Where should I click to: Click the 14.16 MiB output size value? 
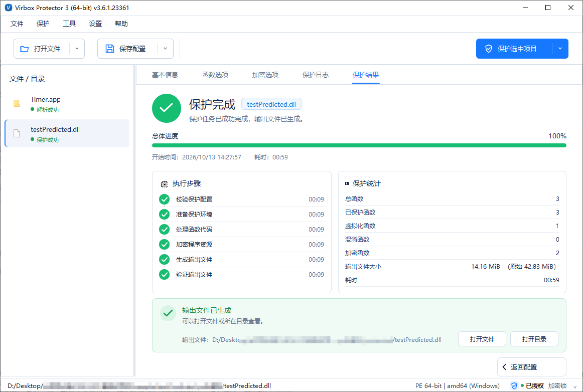[x=486, y=266]
